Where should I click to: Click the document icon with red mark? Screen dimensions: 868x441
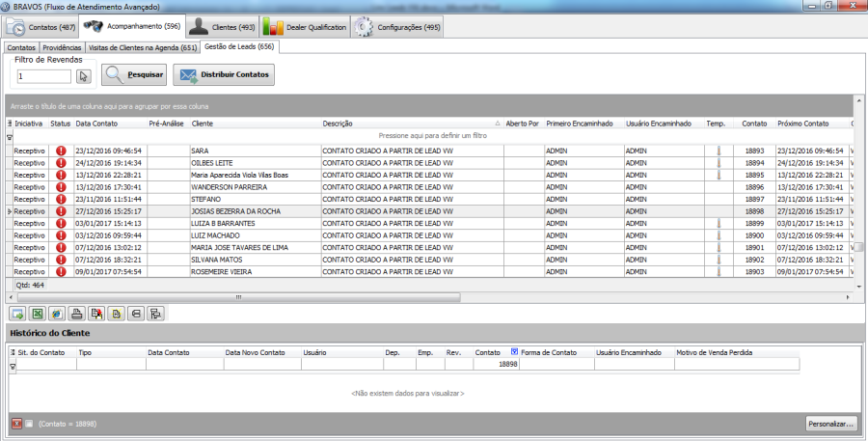click(x=96, y=315)
